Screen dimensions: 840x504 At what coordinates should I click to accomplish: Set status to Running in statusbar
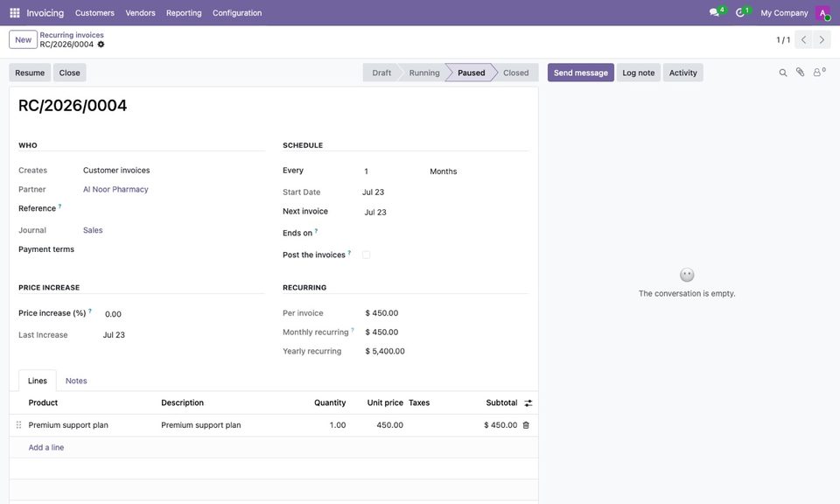point(423,73)
